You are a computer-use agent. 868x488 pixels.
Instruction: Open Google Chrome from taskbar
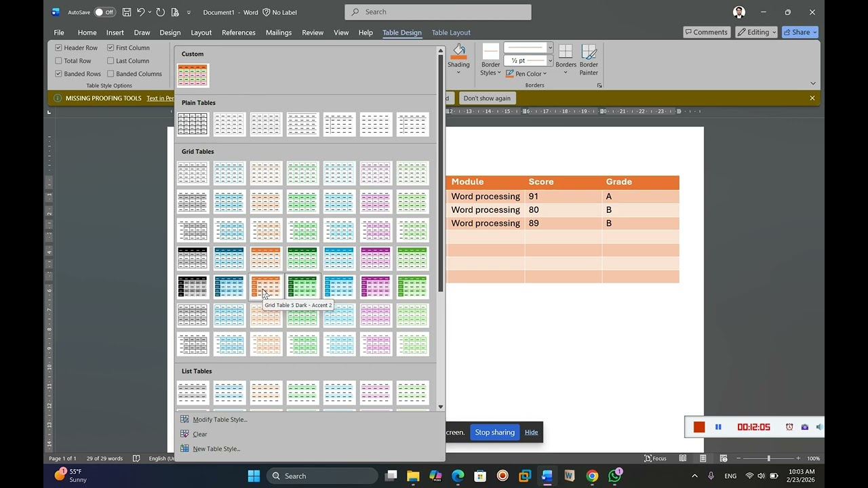click(x=592, y=476)
